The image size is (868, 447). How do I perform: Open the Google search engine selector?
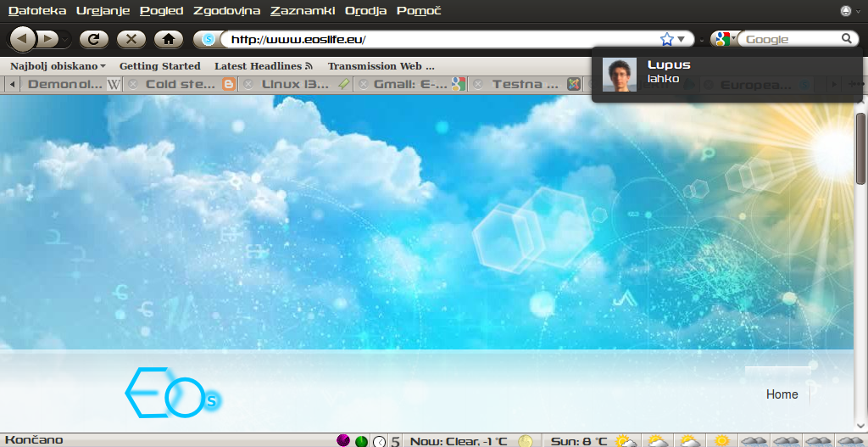[x=723, y=39]
